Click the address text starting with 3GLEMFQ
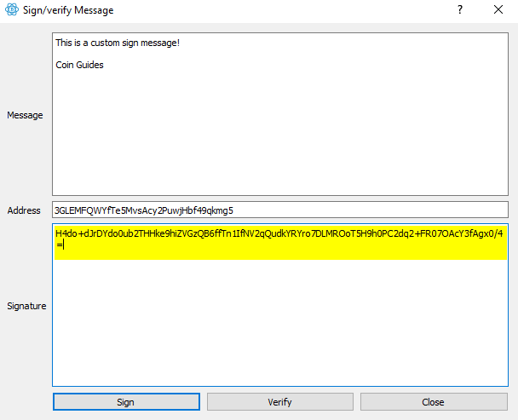The image size is (518, 420). point(144,210)
